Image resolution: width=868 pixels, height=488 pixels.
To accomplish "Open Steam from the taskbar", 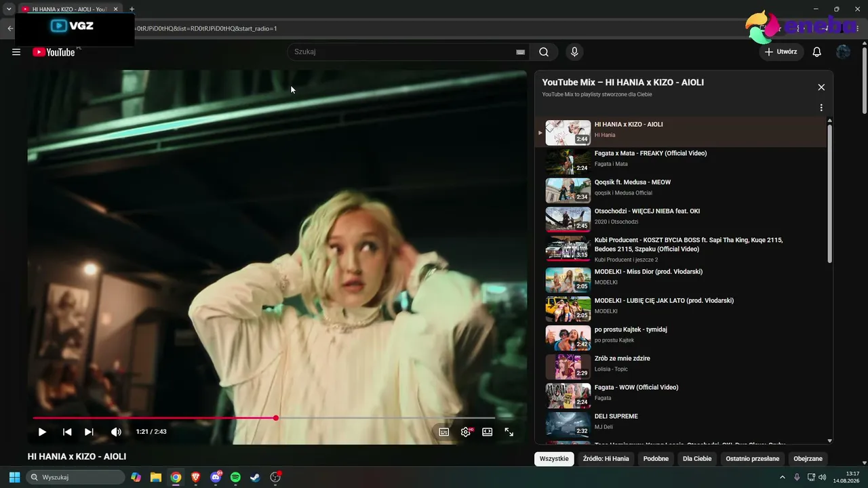I will (x=255, y=477).
